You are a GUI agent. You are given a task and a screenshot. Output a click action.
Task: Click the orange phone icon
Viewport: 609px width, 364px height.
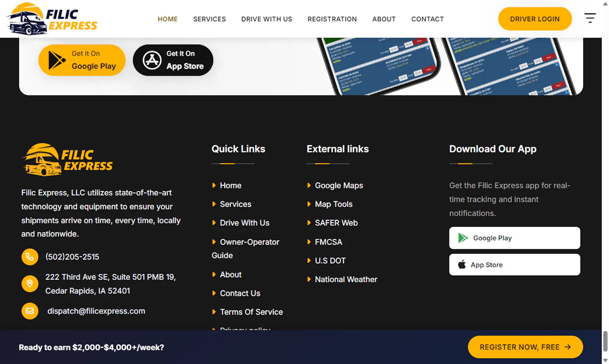tap(30, 257)
